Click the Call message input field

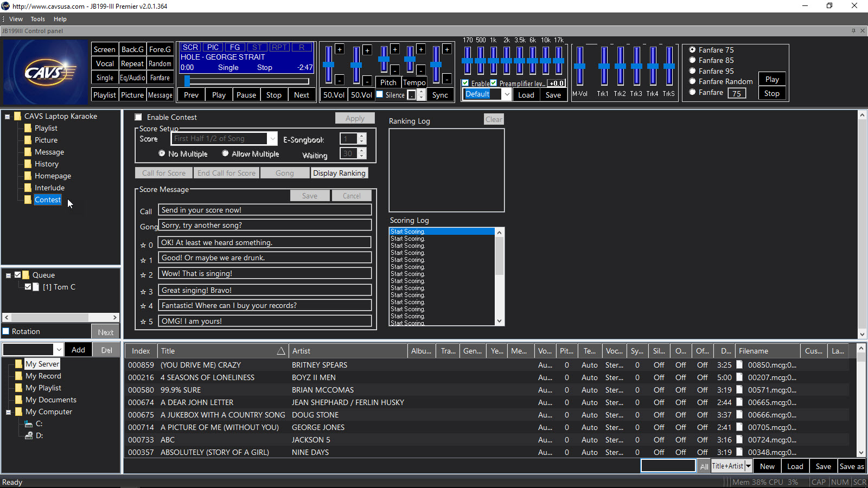[x=265, y=210]
